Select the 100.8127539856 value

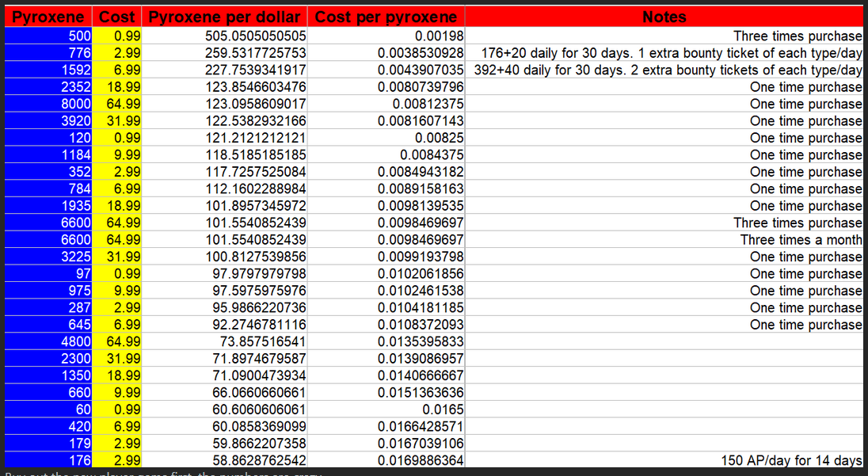(225, 257)
